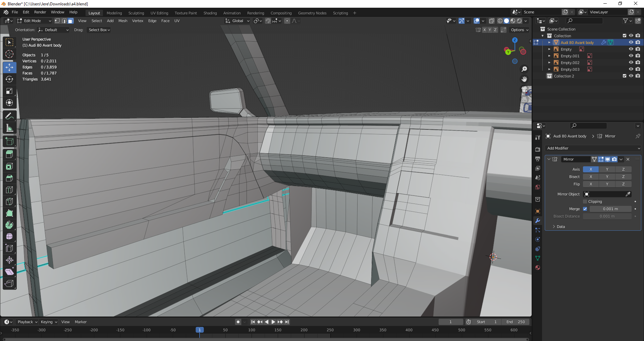This screenshot has height=341, width=644.
Task: Select the Move tool in toolbar
Action: click(x=9, y=67)
